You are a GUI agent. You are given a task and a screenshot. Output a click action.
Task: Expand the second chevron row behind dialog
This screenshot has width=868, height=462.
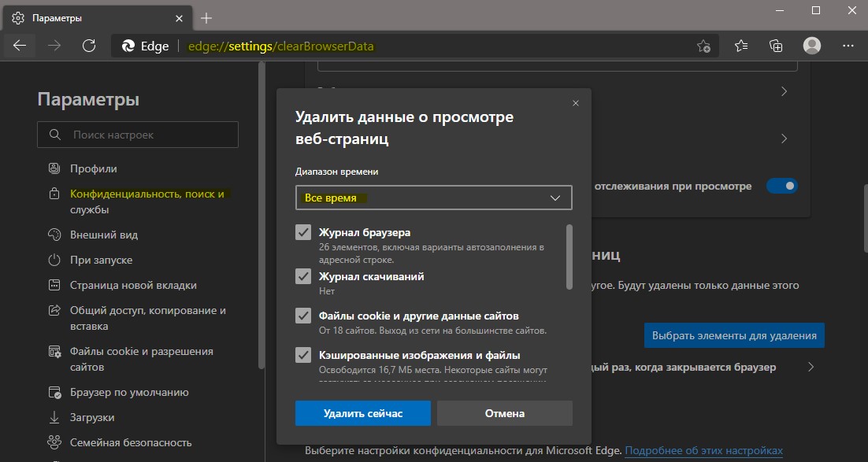(784, 139)
